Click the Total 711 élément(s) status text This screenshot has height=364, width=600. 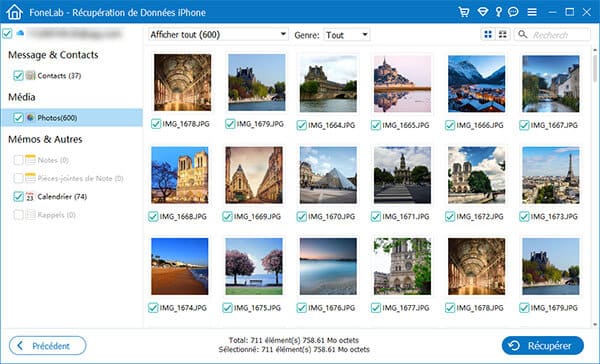294,340
